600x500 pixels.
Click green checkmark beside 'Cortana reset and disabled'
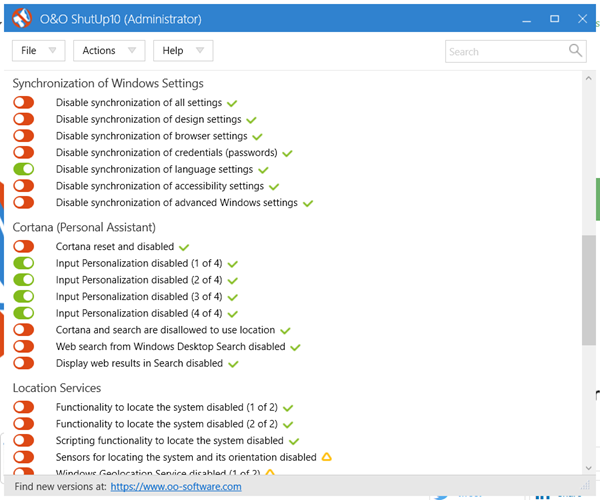pos(184,246)
